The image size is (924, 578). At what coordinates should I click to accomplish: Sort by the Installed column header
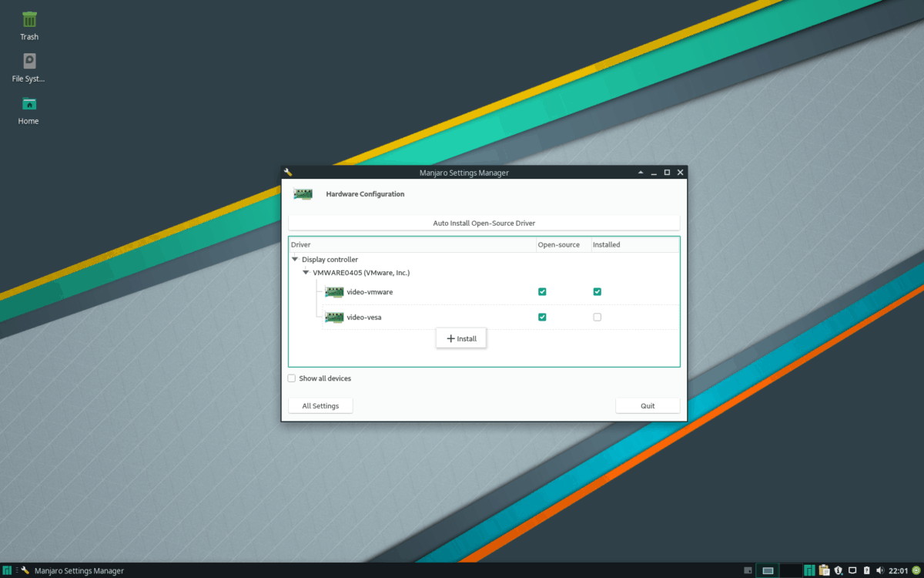click(634, 244)
